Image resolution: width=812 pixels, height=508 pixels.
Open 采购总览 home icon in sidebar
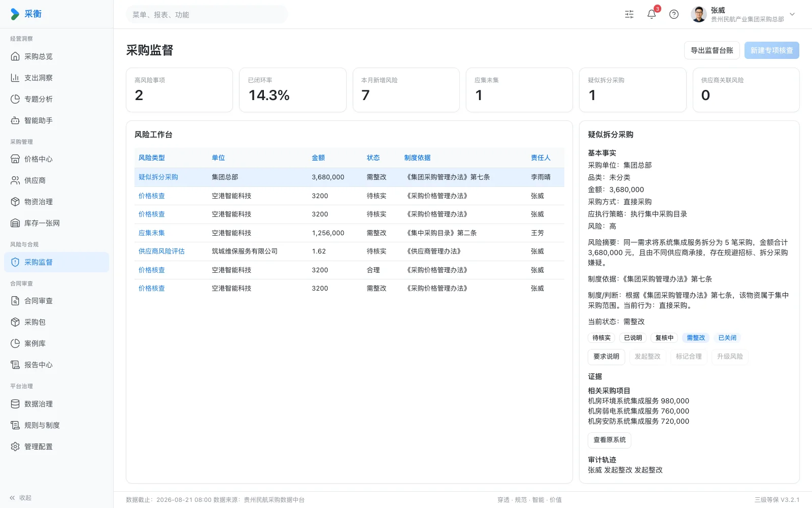pyautogui.click(x=15, y=56)
